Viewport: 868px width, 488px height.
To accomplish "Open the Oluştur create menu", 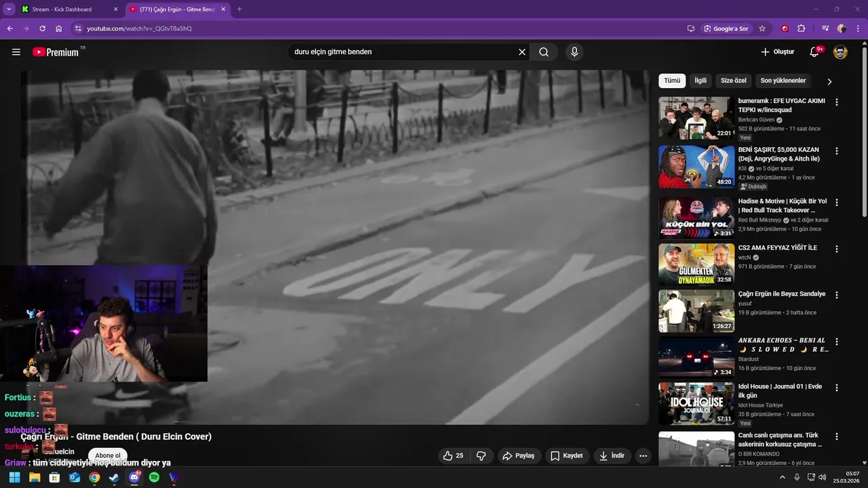I will tap(777, 52).
